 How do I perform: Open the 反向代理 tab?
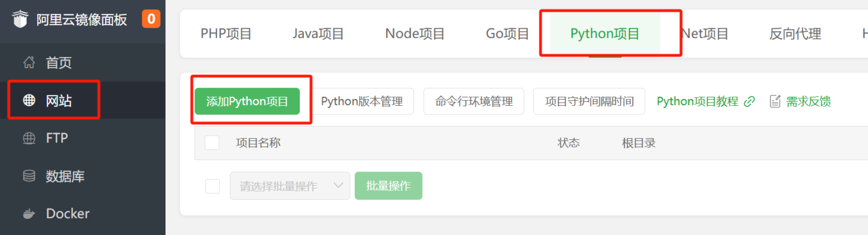tap(795, 34)
